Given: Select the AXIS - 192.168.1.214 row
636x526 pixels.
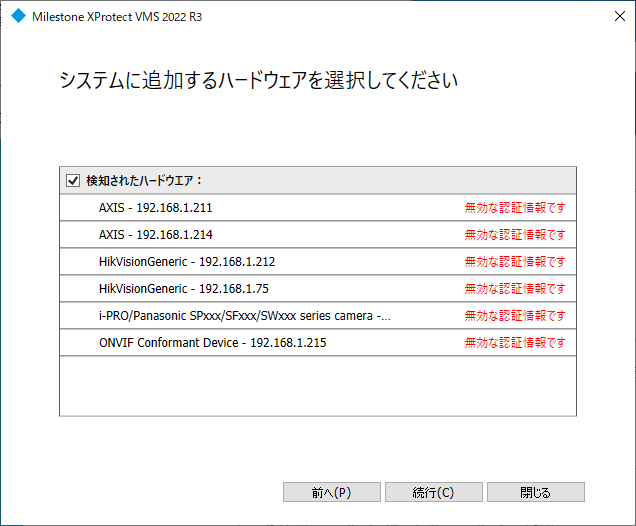Looking at the screenshot, I should [x=318, y=234].
